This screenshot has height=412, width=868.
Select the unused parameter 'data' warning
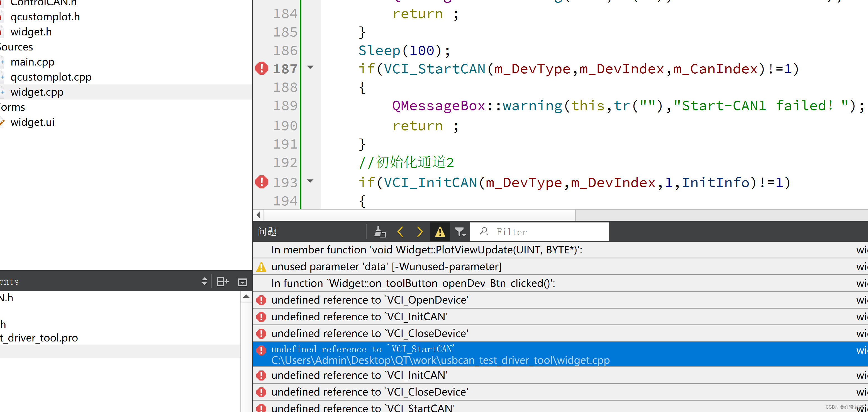386,266
